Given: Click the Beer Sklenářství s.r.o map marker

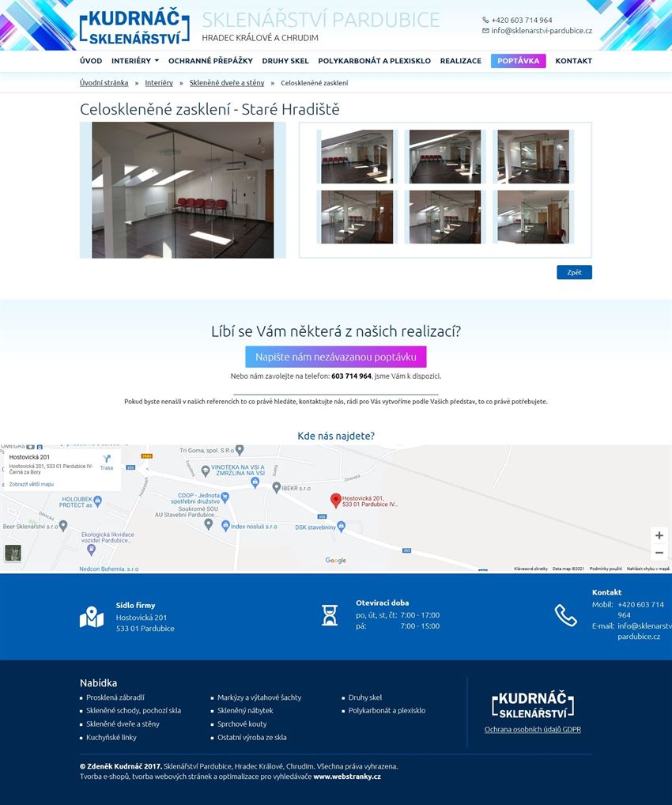Looking at the screenshot, I should [63, 525].
